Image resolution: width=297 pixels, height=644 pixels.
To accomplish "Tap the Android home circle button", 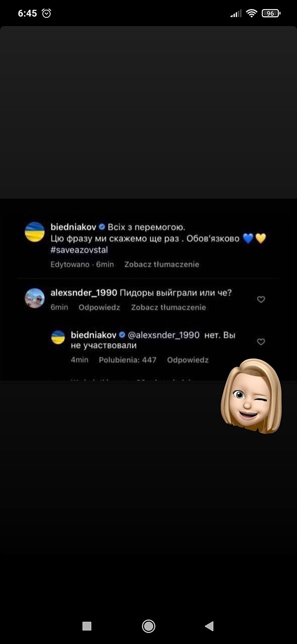I will 148,626.
